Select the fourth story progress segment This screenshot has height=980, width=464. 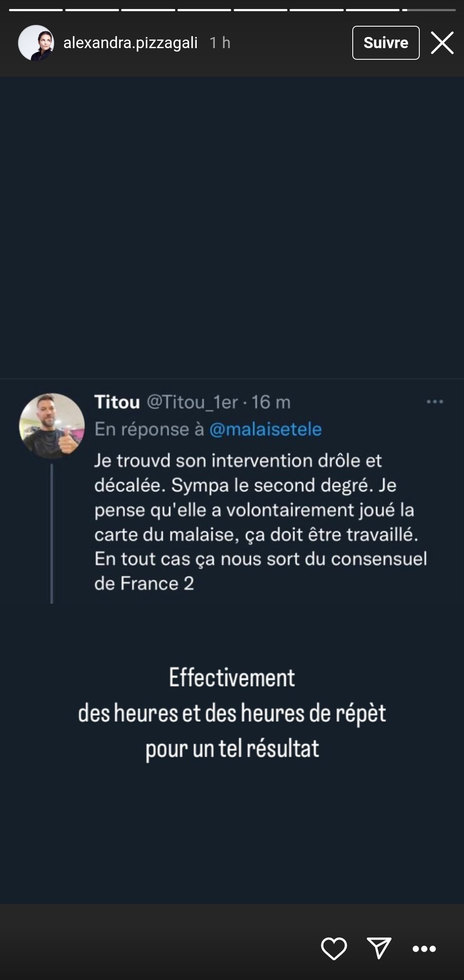point(204,10)
